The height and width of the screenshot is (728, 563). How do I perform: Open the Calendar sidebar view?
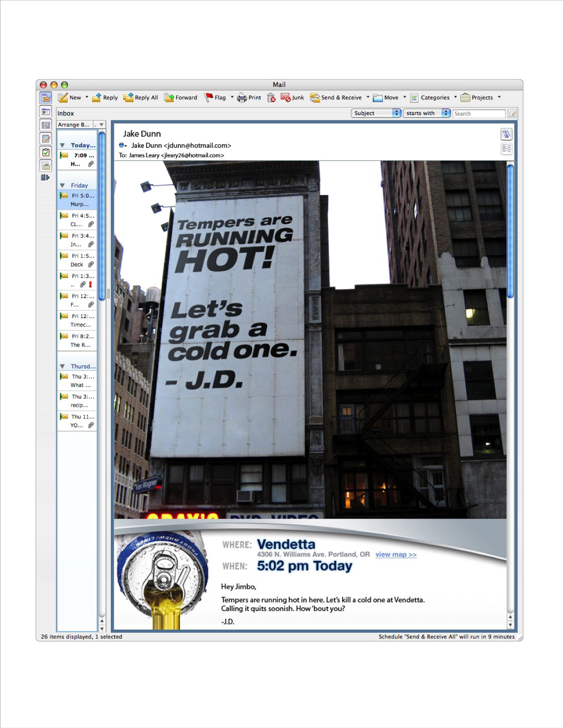pos(46,125)
